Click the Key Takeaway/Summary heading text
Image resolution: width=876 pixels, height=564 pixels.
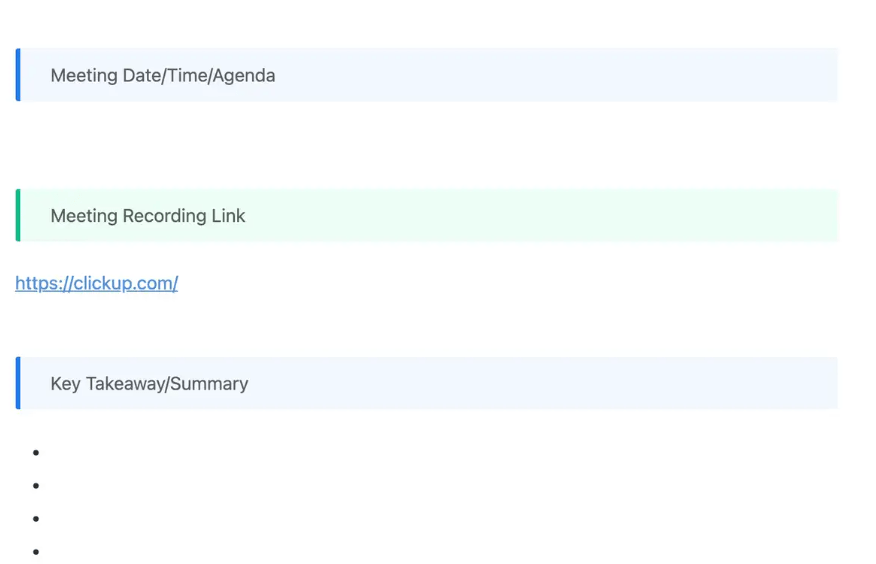point(149,384)
